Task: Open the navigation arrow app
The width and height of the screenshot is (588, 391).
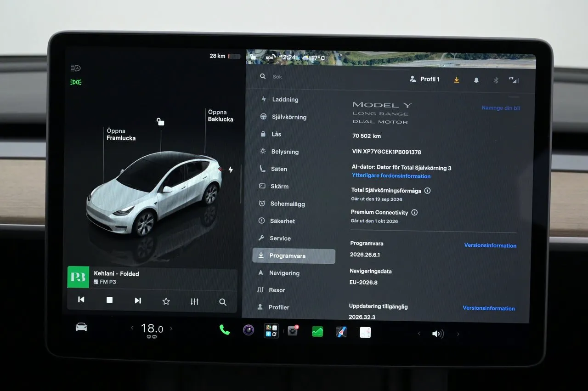Action: coord(341,332)
